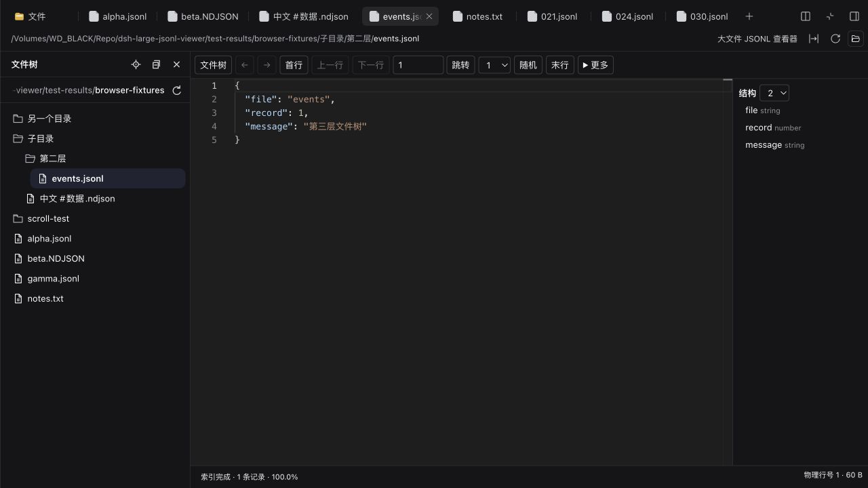The image size is (868, 488).
Task: Open gamma.jsonl in the file tree
Action: pos(95,279)
